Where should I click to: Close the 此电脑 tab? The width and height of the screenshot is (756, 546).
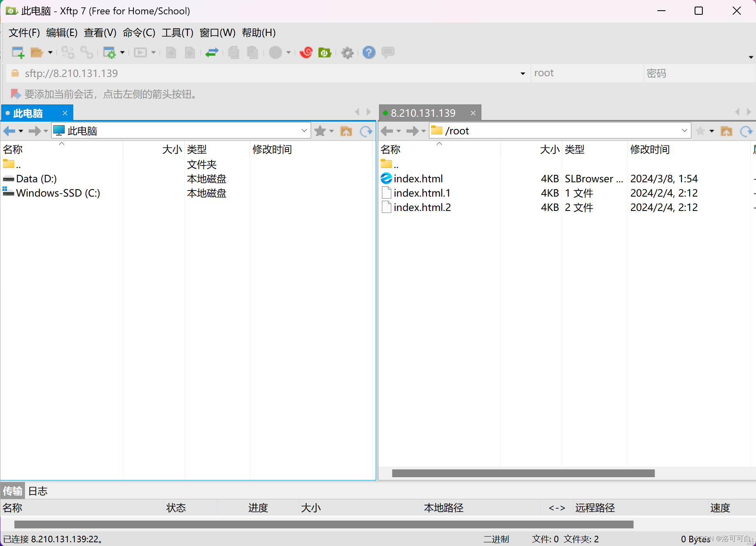coord(65,113)
